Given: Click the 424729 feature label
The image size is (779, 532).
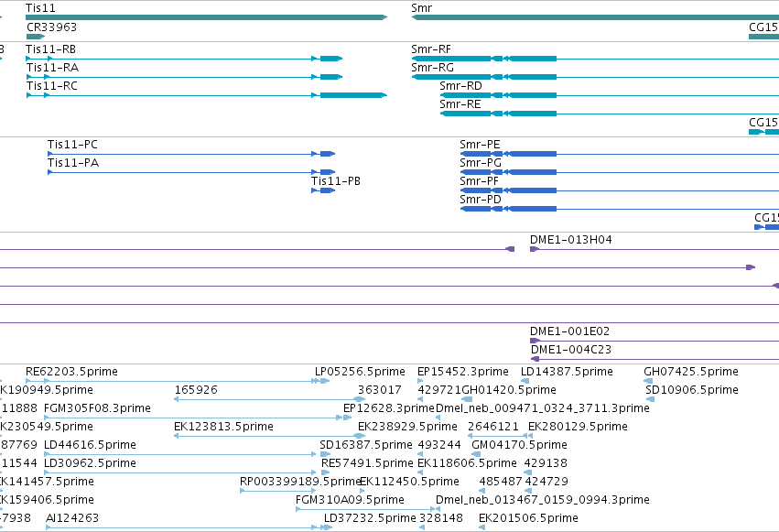Looking at the screenshot, I should [546, 482].
